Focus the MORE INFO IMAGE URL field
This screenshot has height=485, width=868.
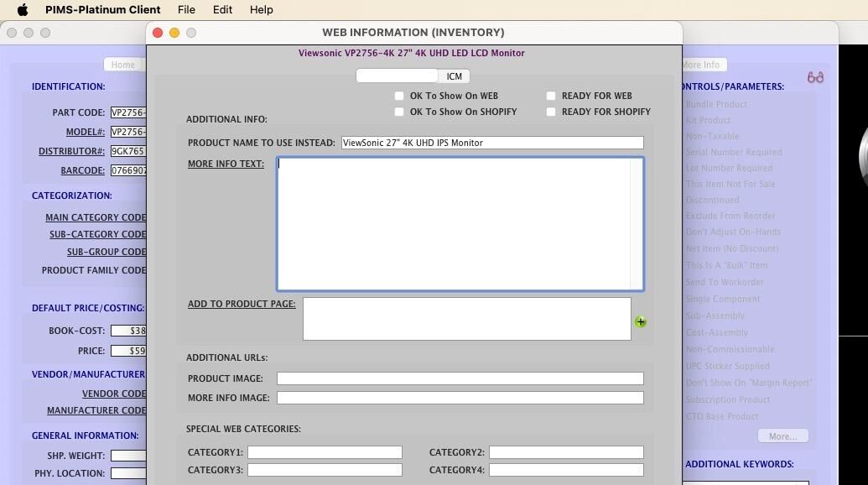(x=460, y=398)
